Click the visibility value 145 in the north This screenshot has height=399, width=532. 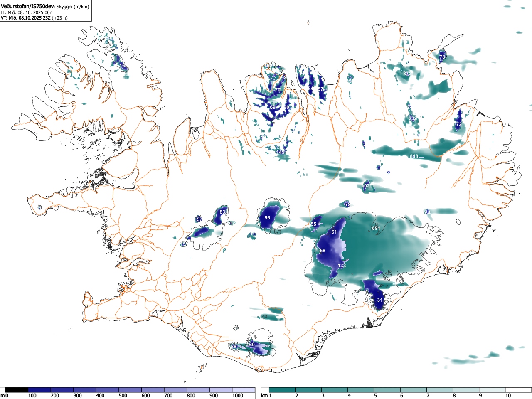[x=281, y=153]
